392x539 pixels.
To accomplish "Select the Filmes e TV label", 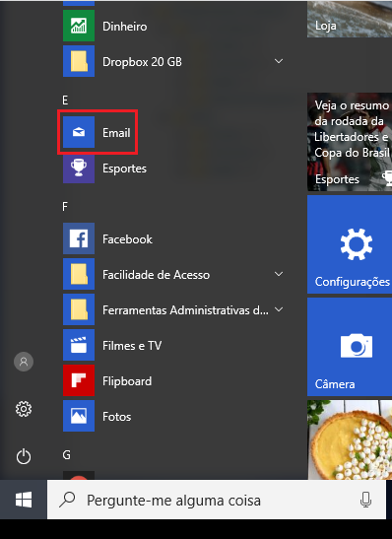I will 132,346.
